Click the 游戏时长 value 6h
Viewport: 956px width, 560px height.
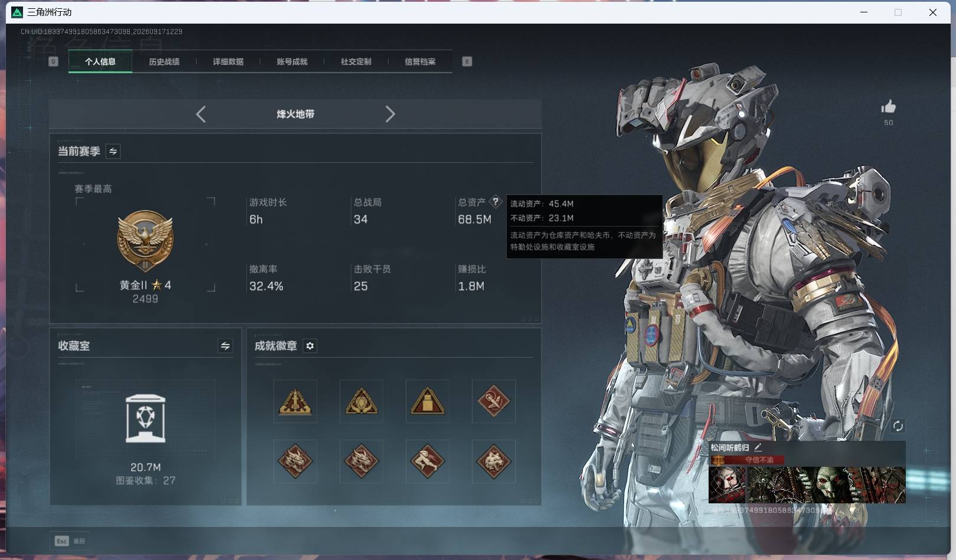coord(256,220)
